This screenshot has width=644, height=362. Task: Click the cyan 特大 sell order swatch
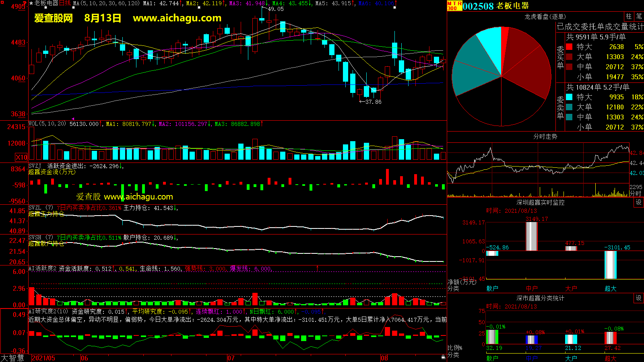[x=569, y=97]
